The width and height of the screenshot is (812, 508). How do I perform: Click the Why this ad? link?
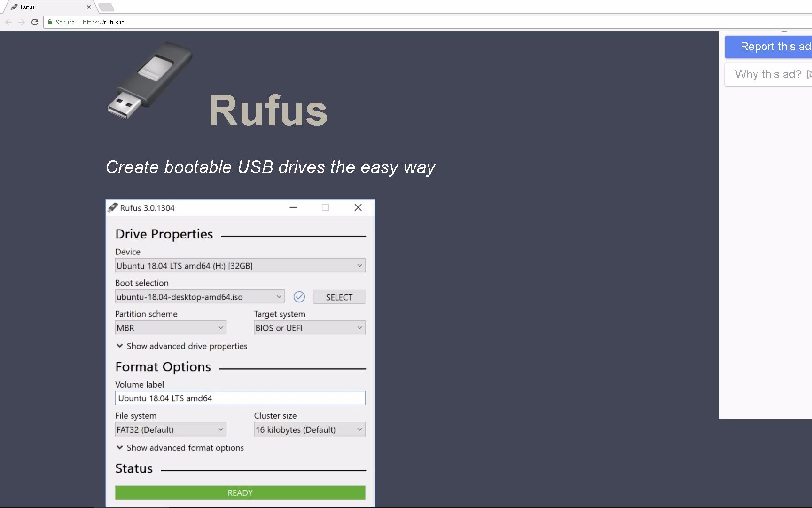pyautogui.click(x=769, y=74)
